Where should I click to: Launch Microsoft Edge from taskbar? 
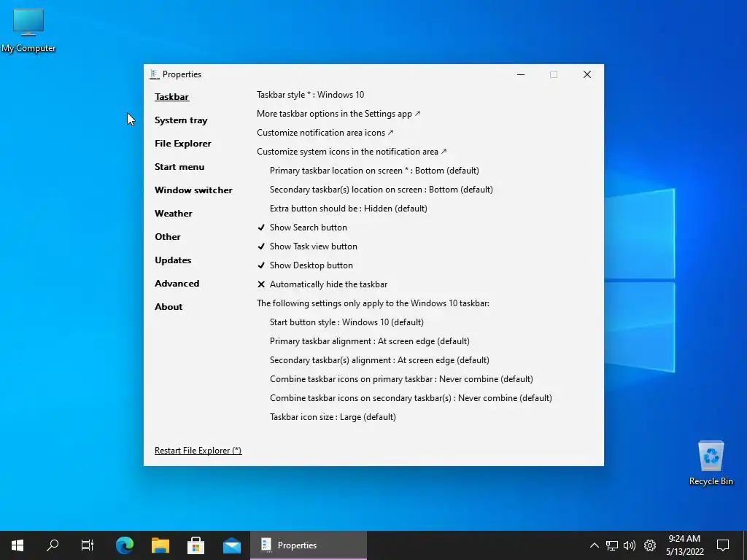[125, 545]
